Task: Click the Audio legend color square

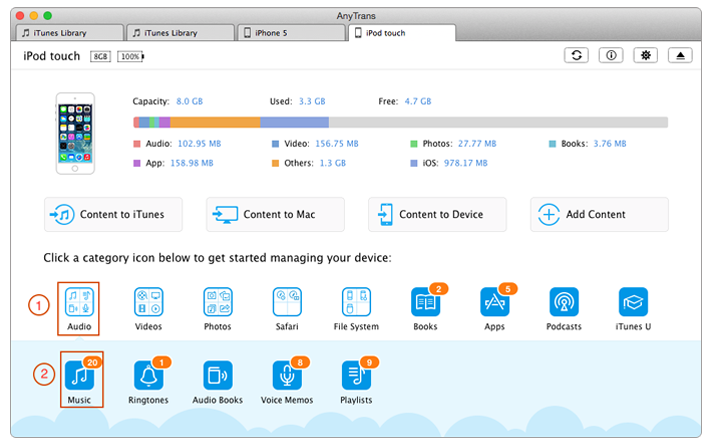Action: 137,144
